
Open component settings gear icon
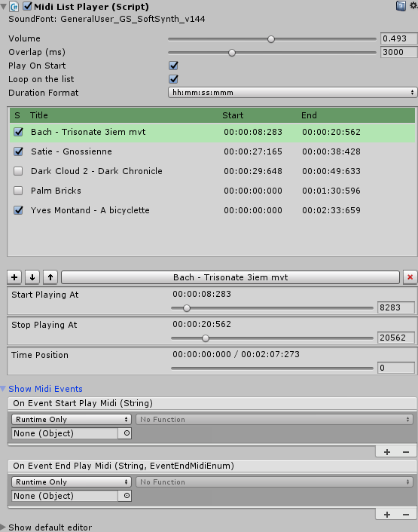tap(413, 5)
